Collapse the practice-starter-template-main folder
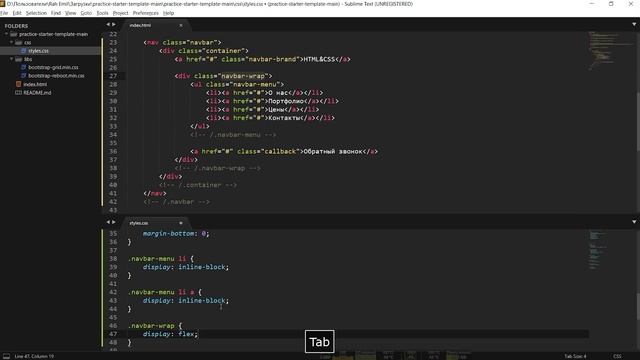The width and height of the screenshot is (640, 360). coord(7,34)
